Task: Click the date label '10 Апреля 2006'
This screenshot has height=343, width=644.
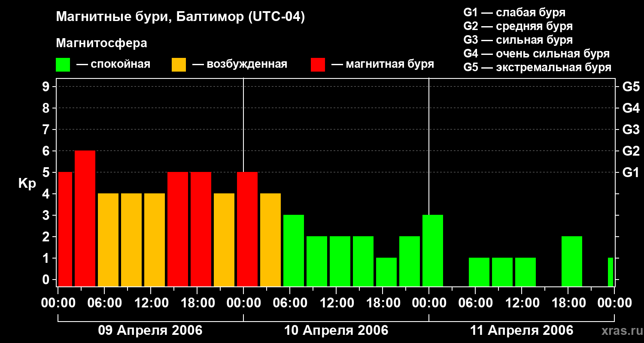Action: (x=336, y=331)
